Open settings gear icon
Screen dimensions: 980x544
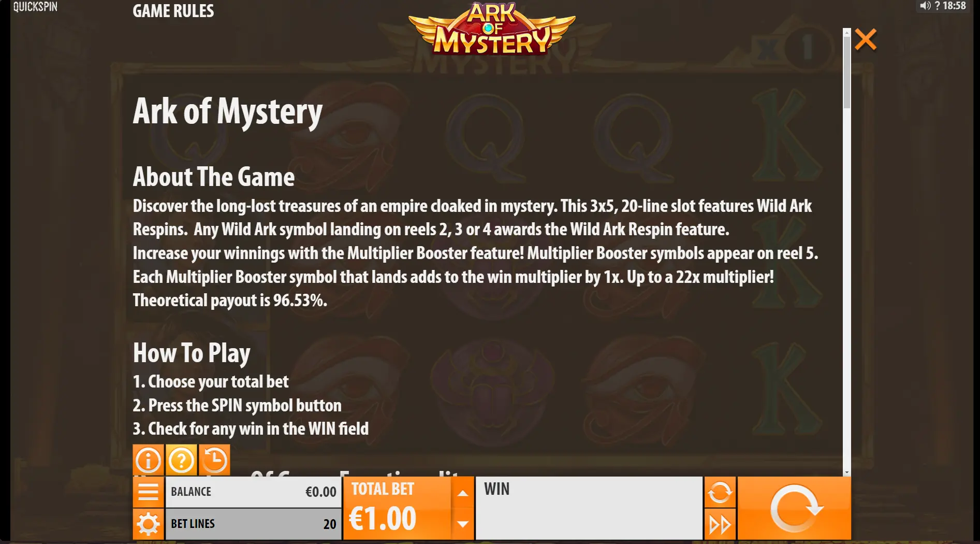click(x=148, y=524)
